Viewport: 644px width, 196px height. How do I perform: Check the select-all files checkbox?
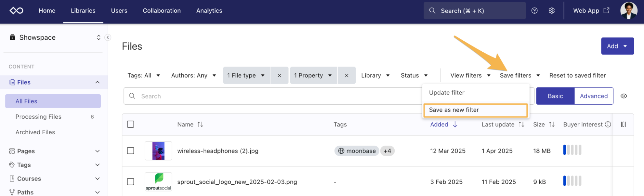130,124
